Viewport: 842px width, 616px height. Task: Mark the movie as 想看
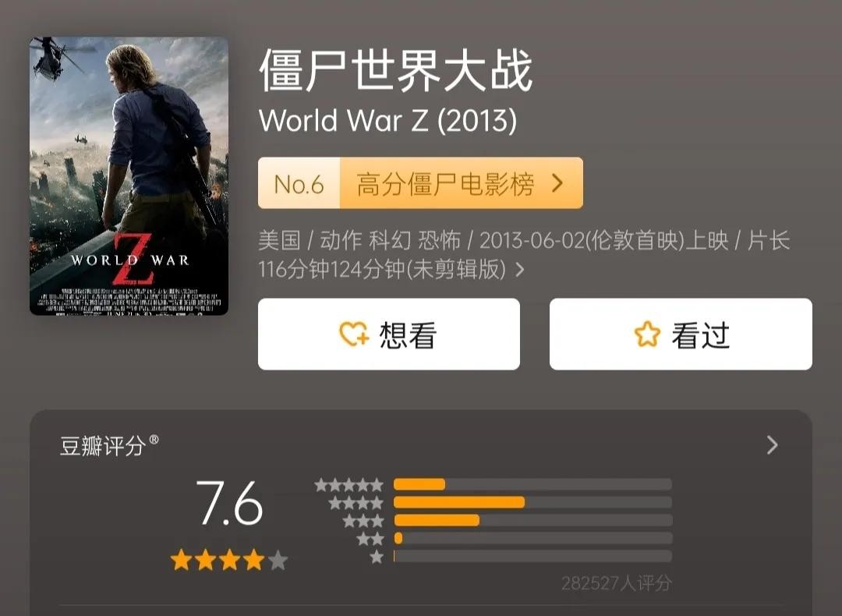click(x=389, y=334)
